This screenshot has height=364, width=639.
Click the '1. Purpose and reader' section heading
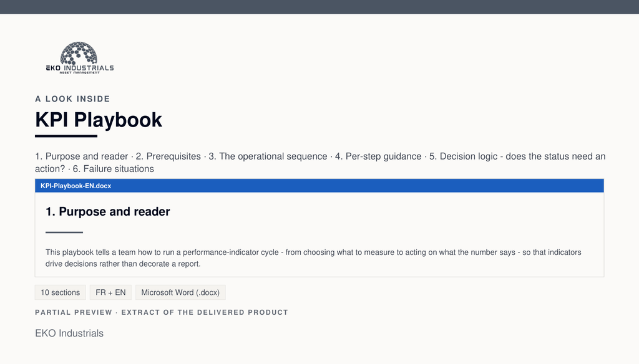[x=107, y=212]
